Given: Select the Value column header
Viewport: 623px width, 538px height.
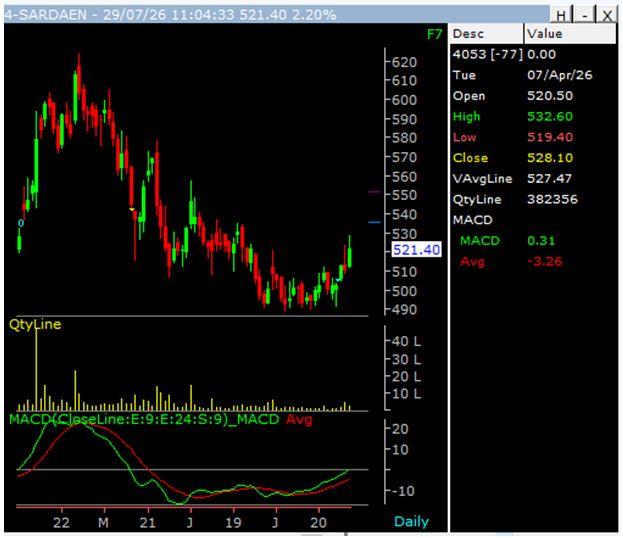Looking at the screenshot, I should tap(570, 33).
